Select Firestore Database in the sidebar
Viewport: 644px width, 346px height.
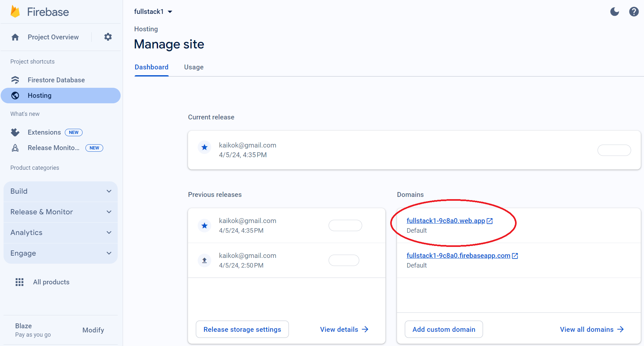[x=56, y=80]
